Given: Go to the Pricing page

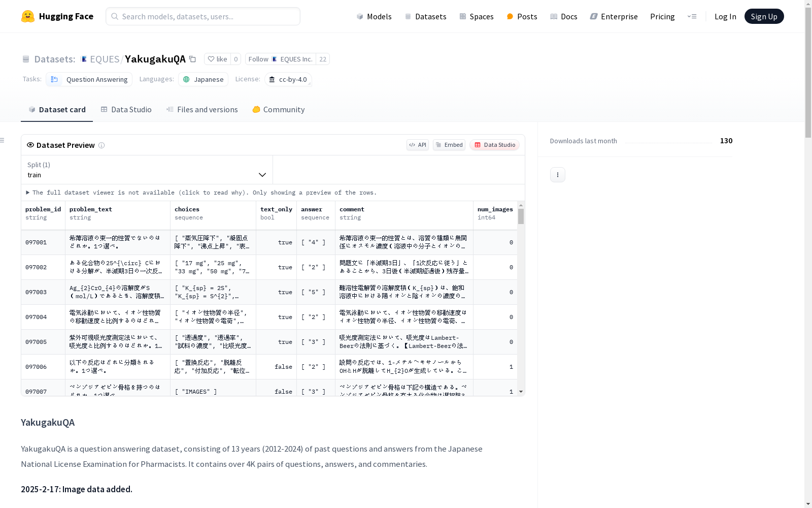Looking at the screenshot, I should [x=662, y=16].
